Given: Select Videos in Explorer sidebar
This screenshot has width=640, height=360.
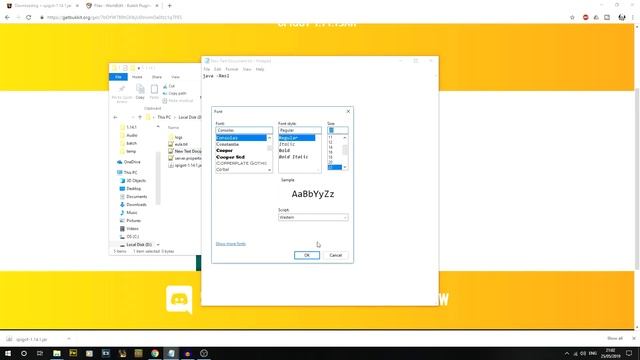Looking at the screenshot, I should coord(129,229).
